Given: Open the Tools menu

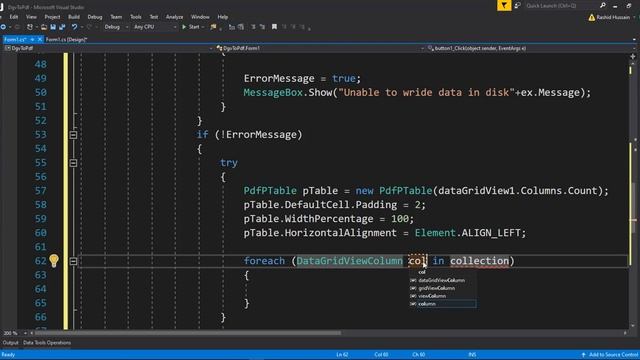Looking at the screenshot, I should click(136, 17).
